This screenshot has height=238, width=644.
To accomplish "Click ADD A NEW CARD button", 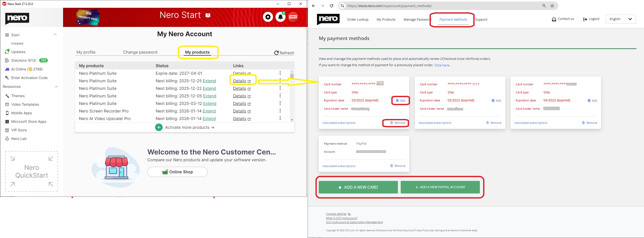I will (358, 187).
